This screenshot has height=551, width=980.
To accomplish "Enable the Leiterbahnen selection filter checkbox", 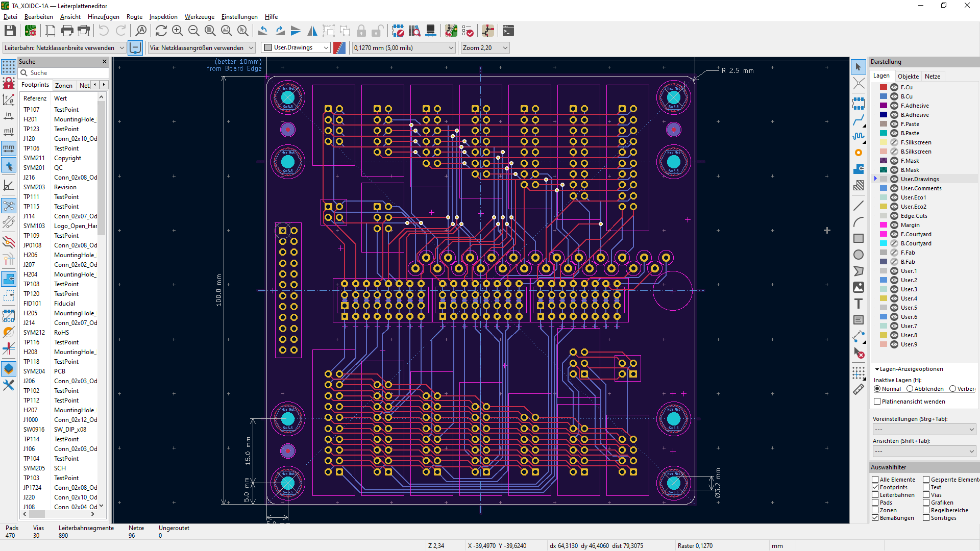I will click(875, 495).
